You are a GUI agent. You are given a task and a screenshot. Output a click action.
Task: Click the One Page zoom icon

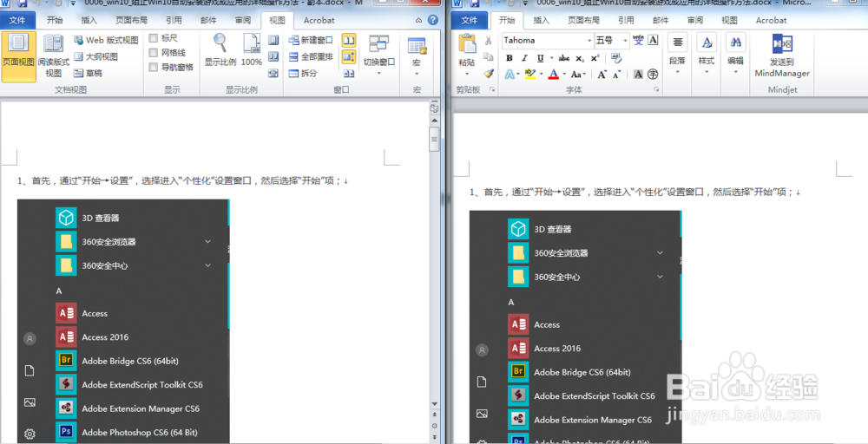pyautogui.click(x=273, y=41)
